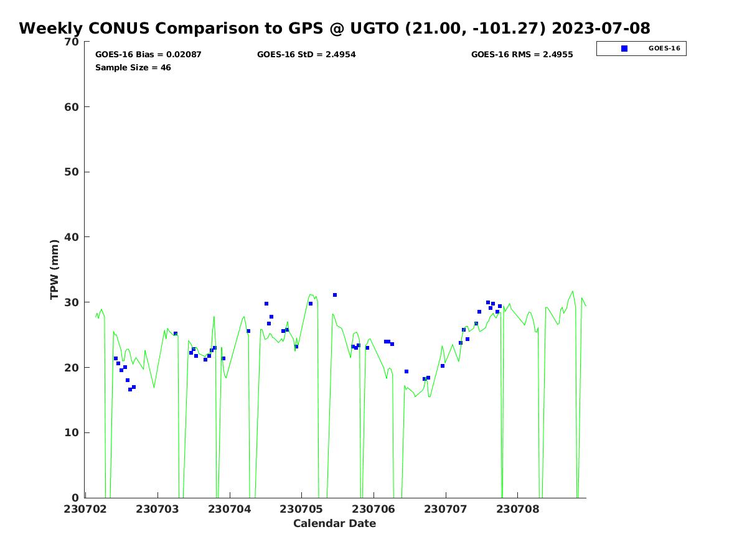Click the highest blue GOES-16 data point
The width and height of the screenshot is (747, 560).
[x=335, y=295]
